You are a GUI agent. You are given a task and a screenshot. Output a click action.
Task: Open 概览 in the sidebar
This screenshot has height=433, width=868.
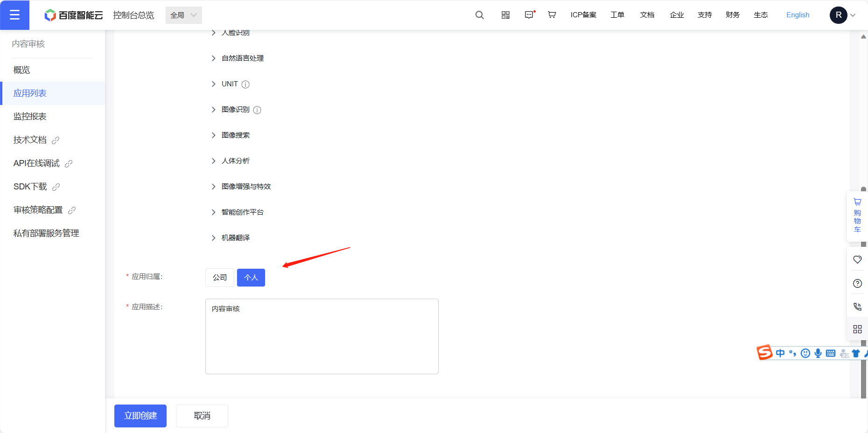pos(53,70)
